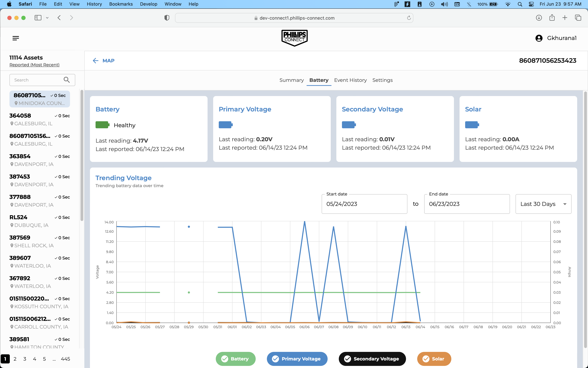Click the Safari address bar
This screenshot has width=588, height=368.
pyautogui.click(x=294, y=18)
